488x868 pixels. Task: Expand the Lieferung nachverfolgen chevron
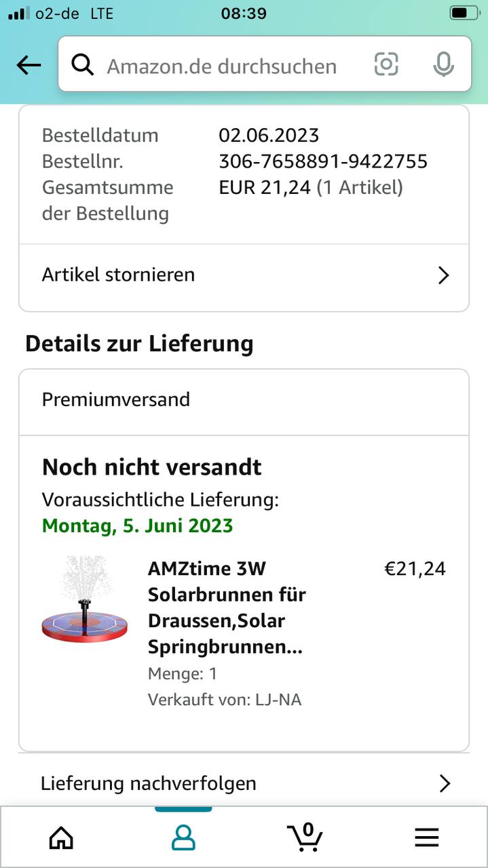point(445,784)
